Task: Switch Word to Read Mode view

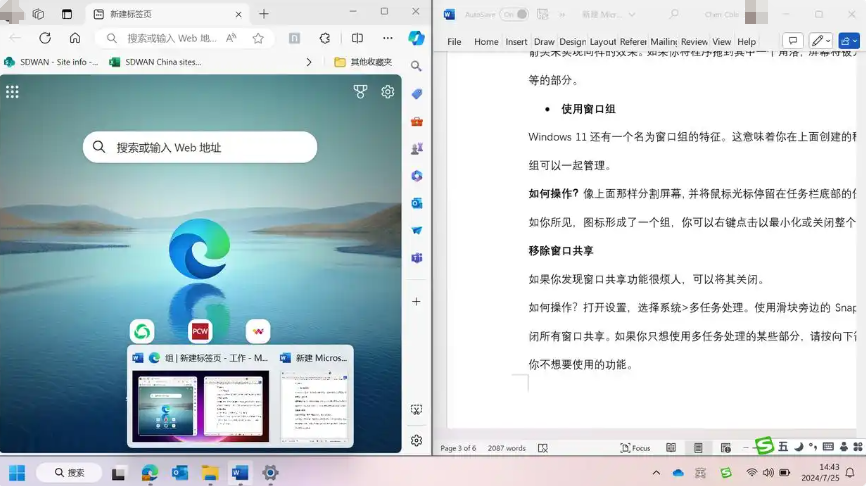Action: point(671,448)
